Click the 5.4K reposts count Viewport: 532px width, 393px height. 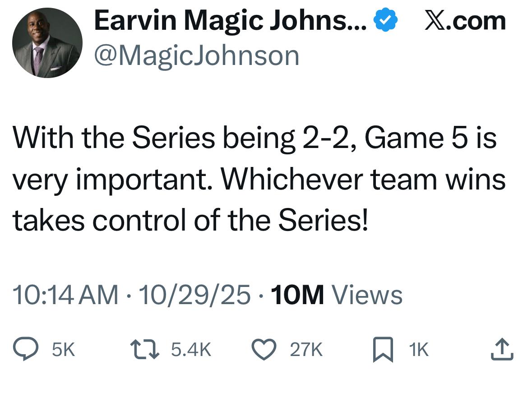click(191, 350)
